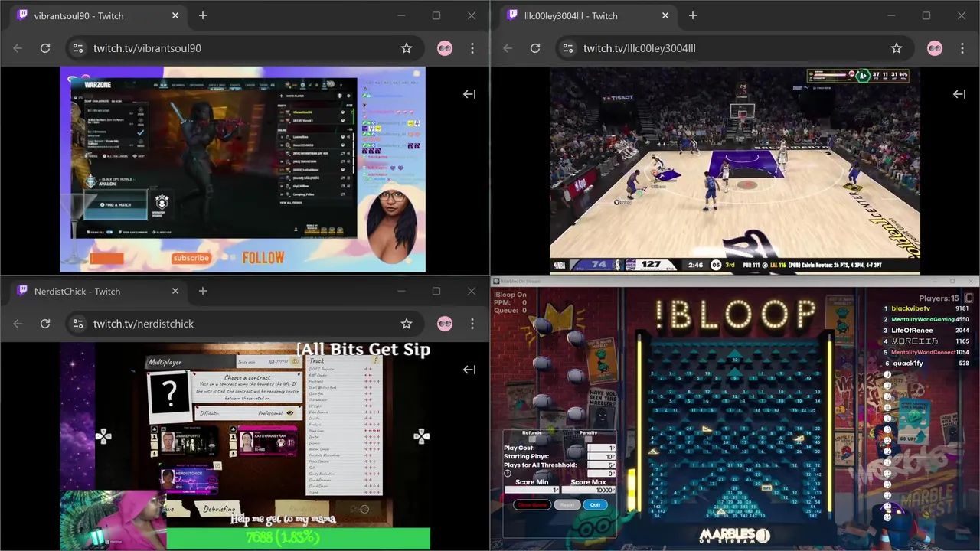
Task: Click the Starting Plays value field
Action: pyautogui.click(x=601, y=456)
